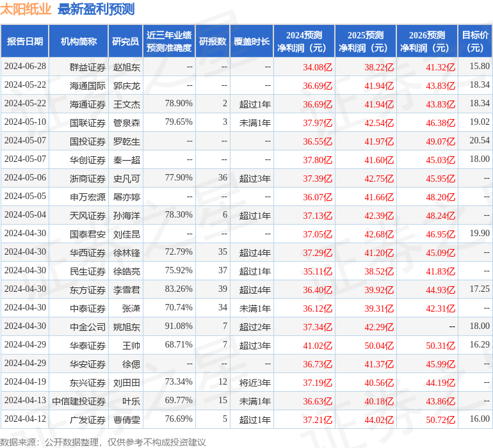Click accuracy value 83.26%
493x448 pixels.
coord(179,289)
